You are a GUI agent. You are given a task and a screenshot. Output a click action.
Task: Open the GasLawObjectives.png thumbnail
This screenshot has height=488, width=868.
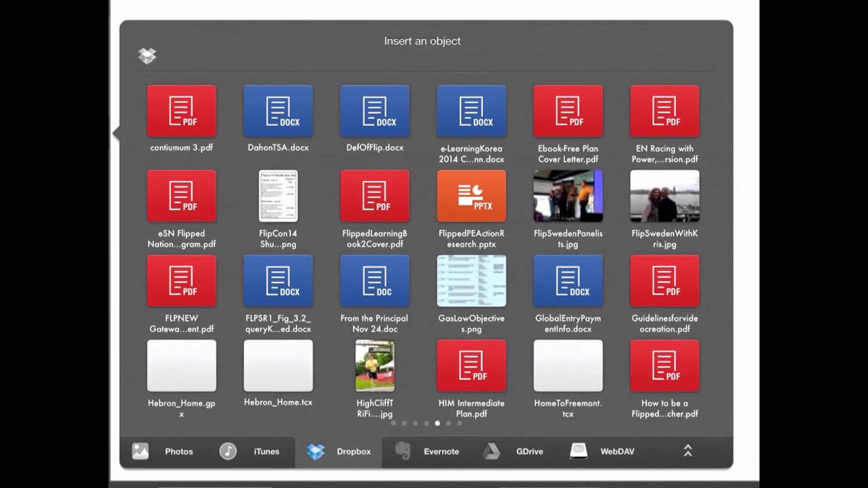click(x=471, y=281)
